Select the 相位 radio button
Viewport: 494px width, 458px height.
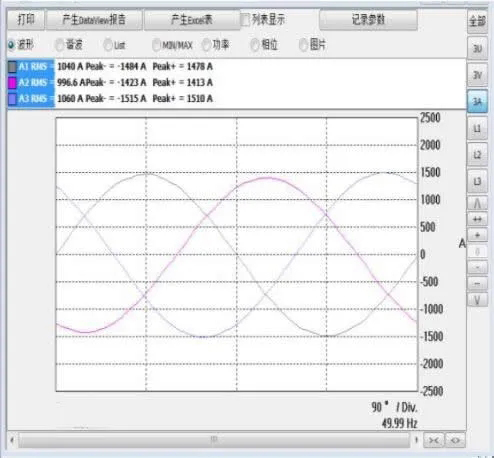[x=255, y=45]
